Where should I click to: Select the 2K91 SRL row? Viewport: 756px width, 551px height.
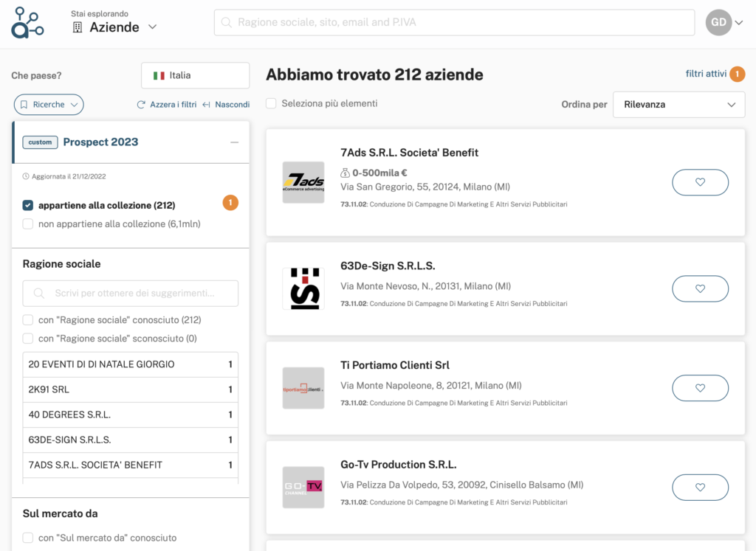(130, 389)
